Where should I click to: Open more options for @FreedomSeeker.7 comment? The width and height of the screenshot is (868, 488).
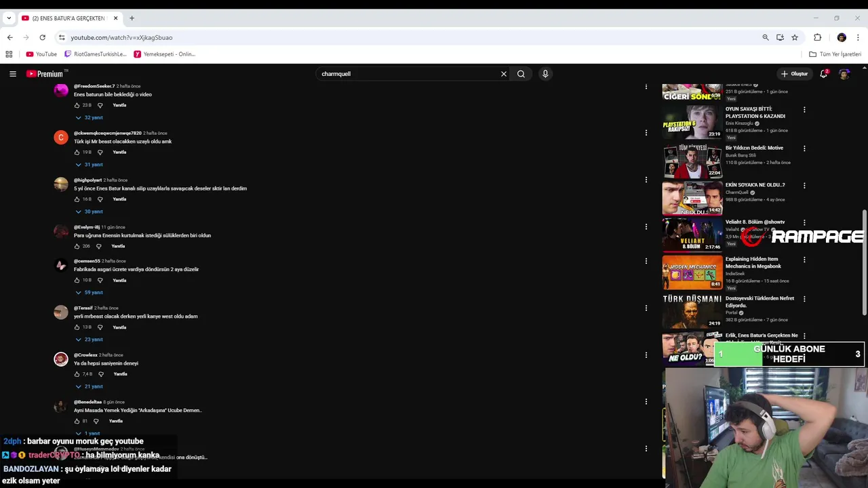tap(646, 86)
